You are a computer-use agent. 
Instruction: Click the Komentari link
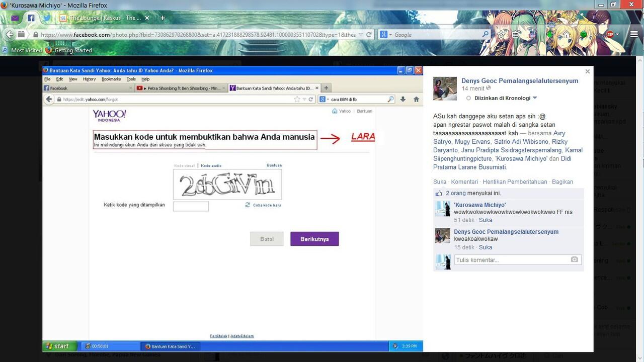tap(464, 182)
